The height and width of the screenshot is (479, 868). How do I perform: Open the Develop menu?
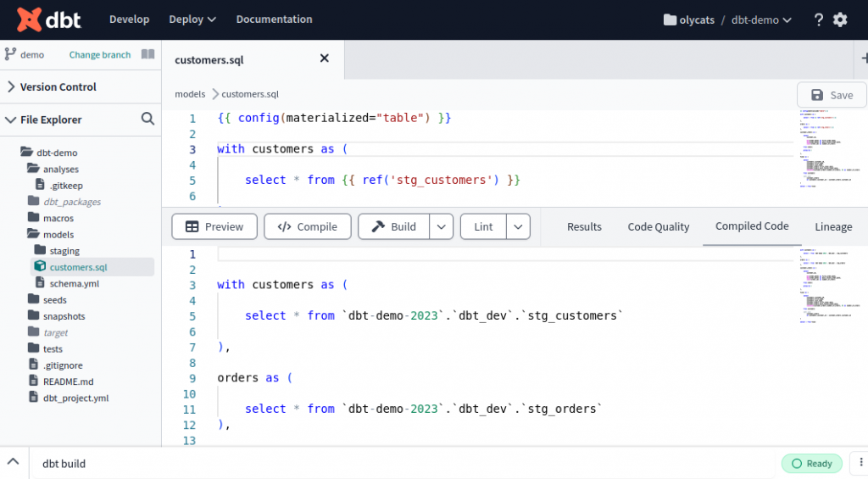tap(129, 19)
